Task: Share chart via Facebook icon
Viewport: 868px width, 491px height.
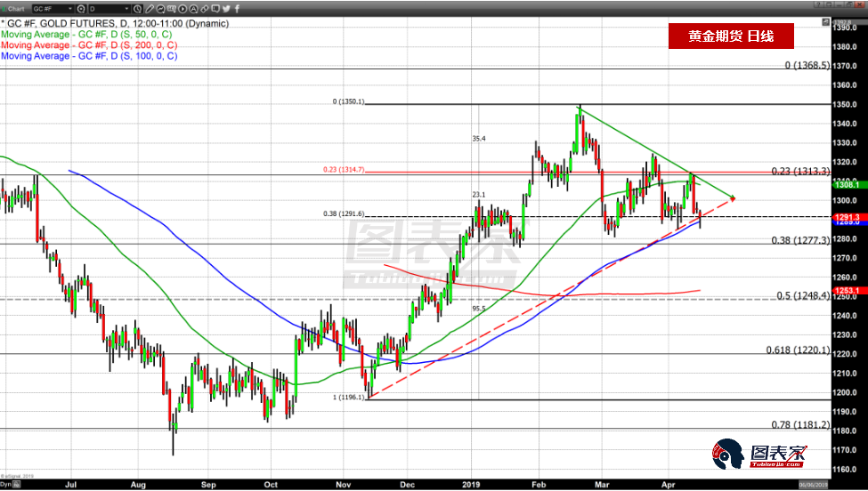Action: (x=237, y=9)
